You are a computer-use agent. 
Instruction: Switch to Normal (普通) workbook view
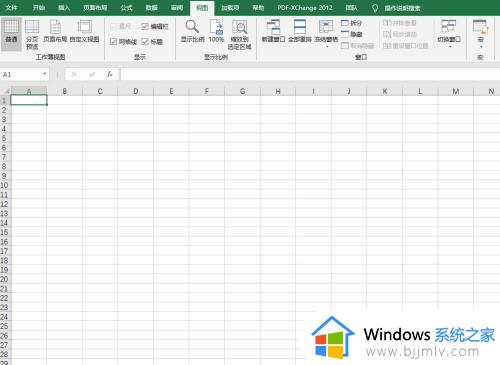[x=11, y=33]
